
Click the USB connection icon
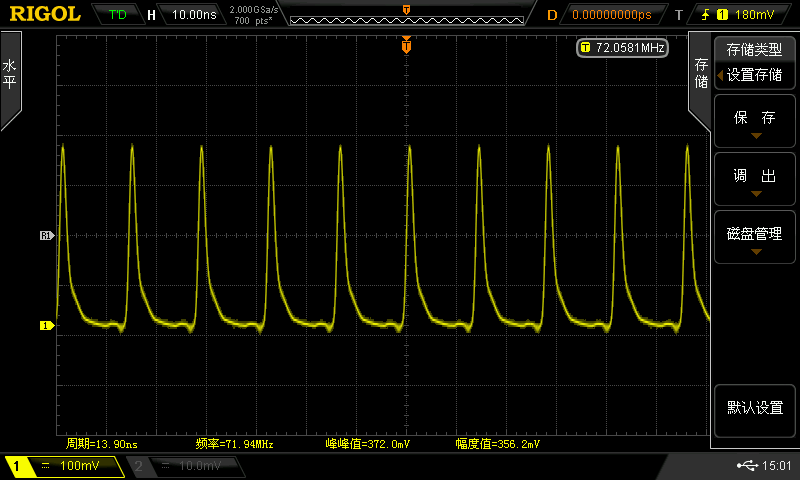coord(746,466)
